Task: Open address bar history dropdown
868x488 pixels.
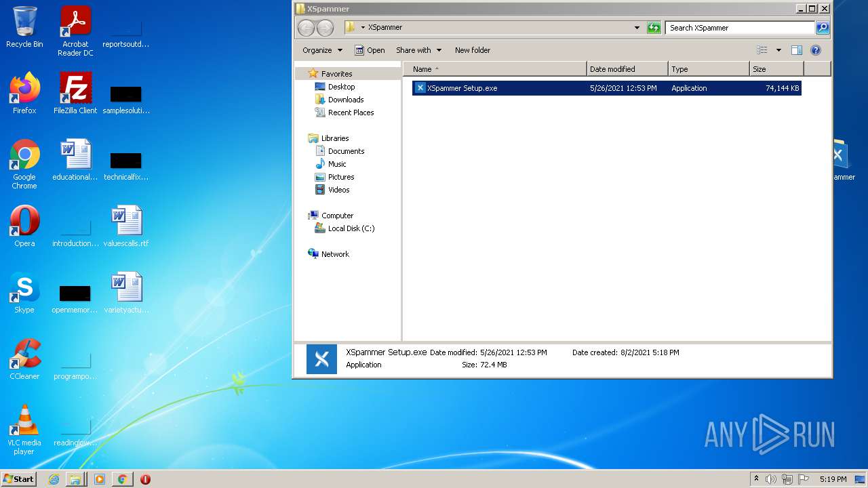Action: 637,28
